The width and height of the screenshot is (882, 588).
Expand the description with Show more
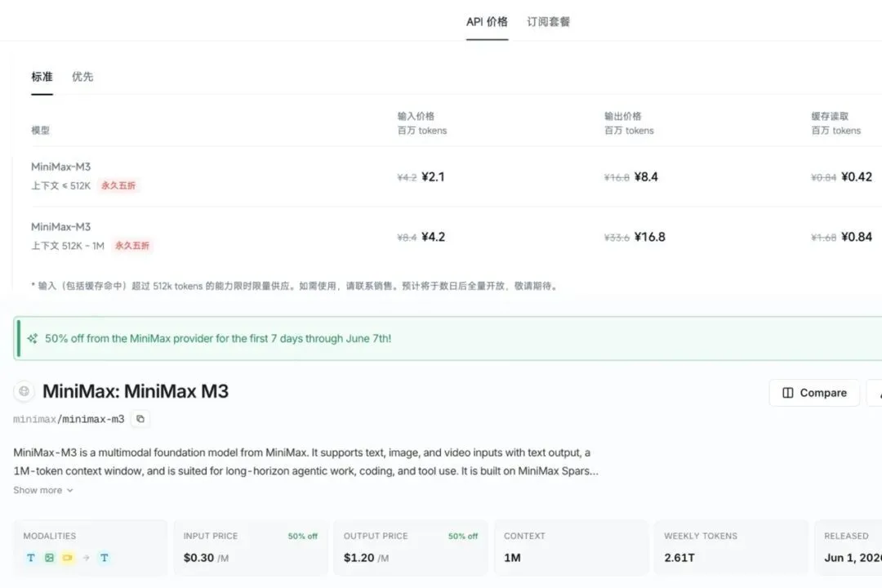tap(42, 490)
